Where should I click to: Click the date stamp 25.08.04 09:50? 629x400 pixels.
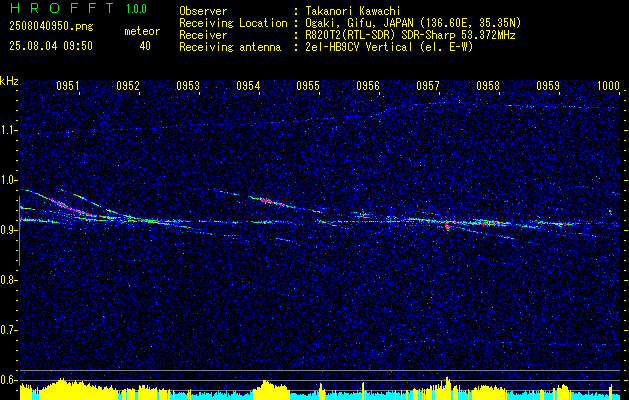(51, 46)
